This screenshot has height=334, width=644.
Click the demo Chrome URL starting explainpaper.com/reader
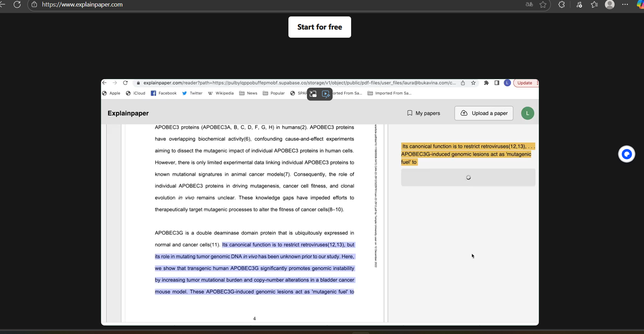299,83
